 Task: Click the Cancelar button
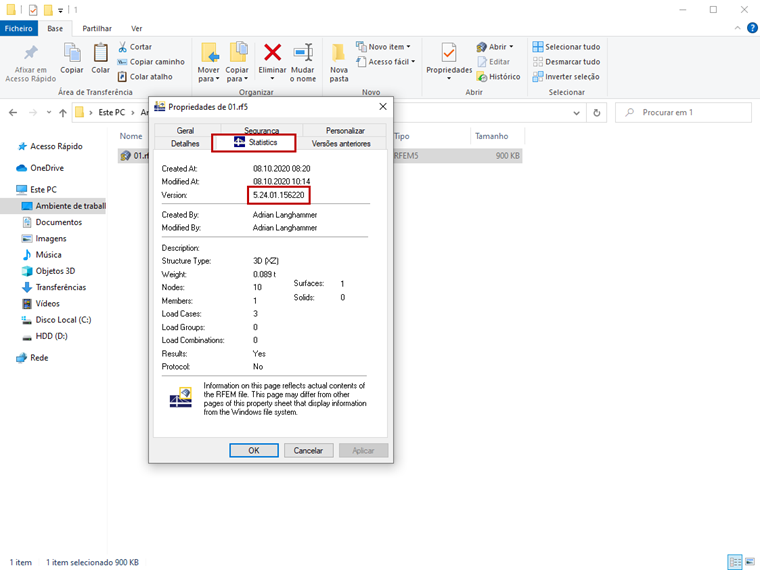(308, 450)
